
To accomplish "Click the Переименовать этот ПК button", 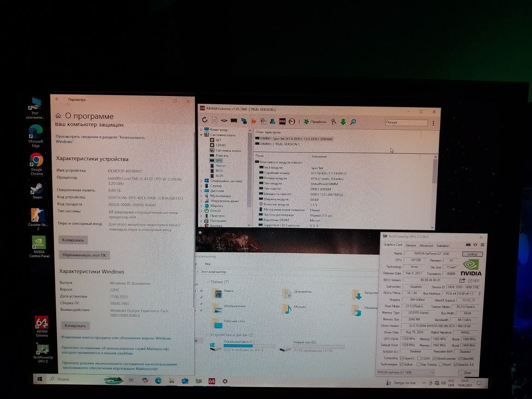I will click(x=84, y=255).
